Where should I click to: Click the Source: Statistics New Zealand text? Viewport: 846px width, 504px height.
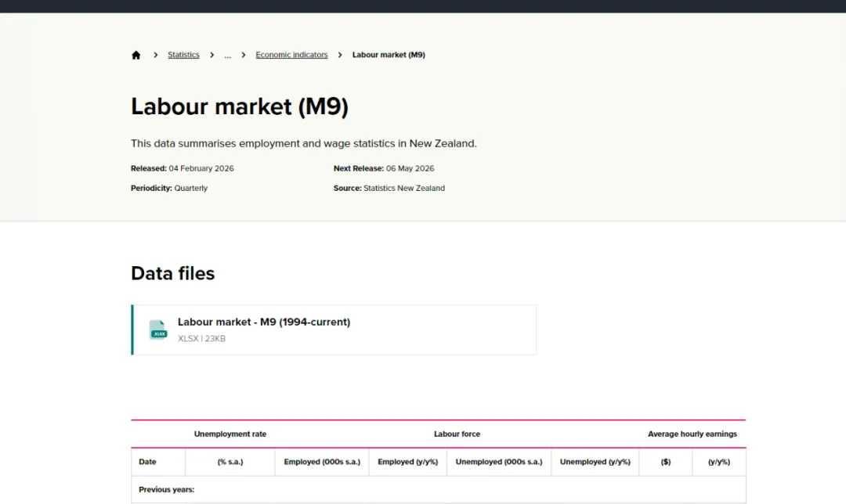point(389,188)
